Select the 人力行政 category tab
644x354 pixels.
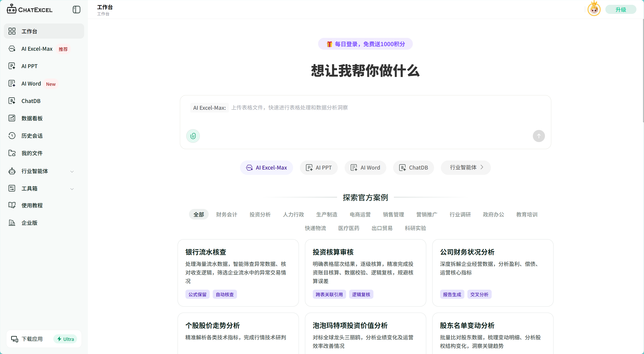[x=293, y=214]
